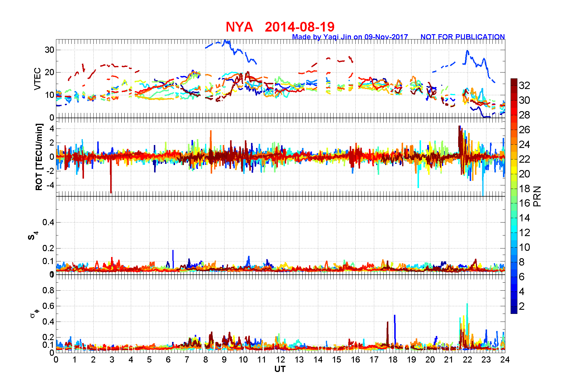Click the S4 axis tick label 0.4
The height and width of the screenshot is (392, 561).
48,222
